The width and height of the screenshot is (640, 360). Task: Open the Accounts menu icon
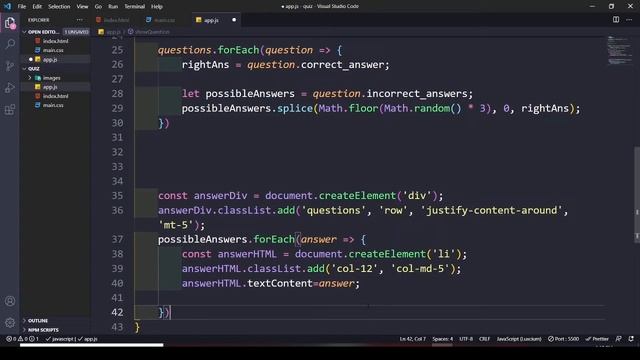(x=10, y=301)
